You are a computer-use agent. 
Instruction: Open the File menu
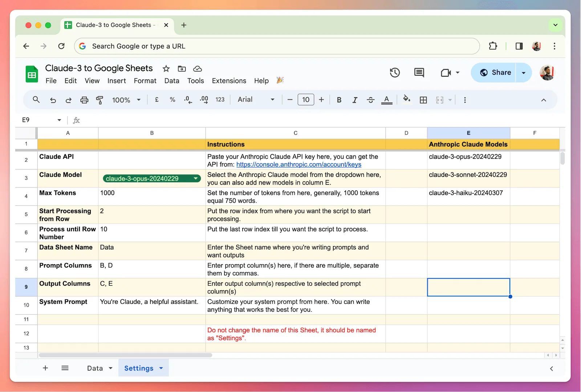click(51, 81)
